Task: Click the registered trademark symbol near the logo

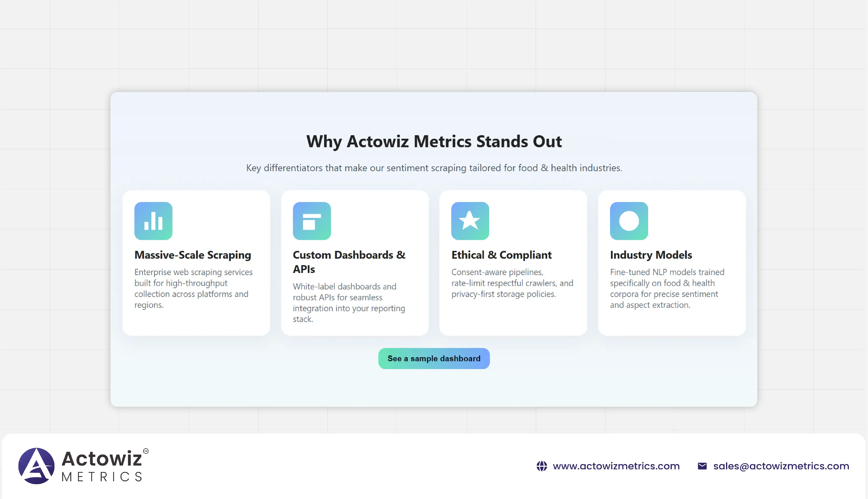Action: coord(146,451)
